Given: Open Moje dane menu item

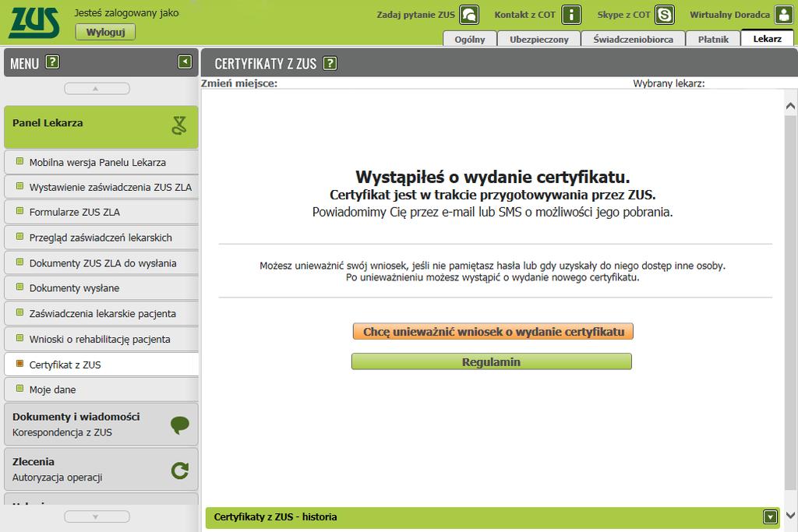Looking at the screenshot, I should click(x=101, y=389).
